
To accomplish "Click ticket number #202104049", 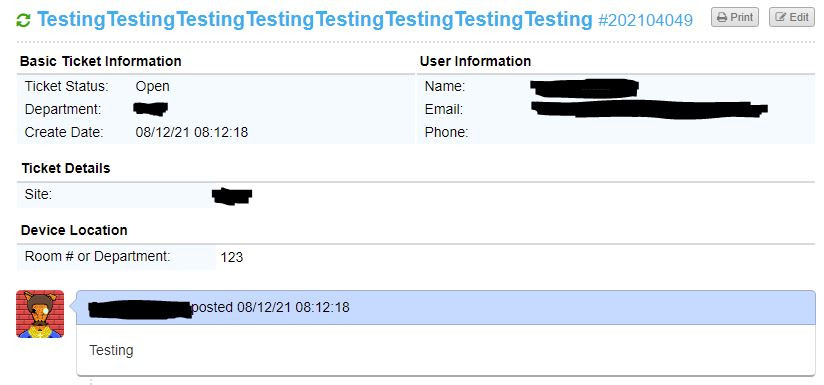I will coord(645,20).
